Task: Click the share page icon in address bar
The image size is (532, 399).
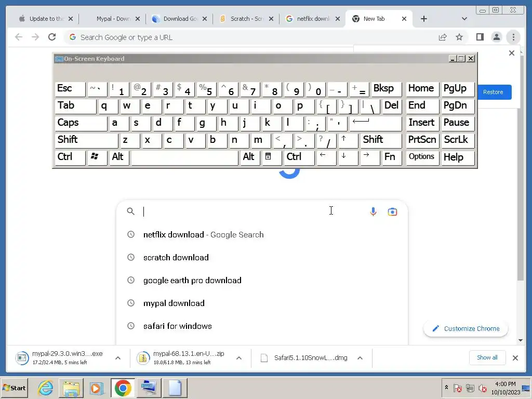Action: click(x=443, y=37)
